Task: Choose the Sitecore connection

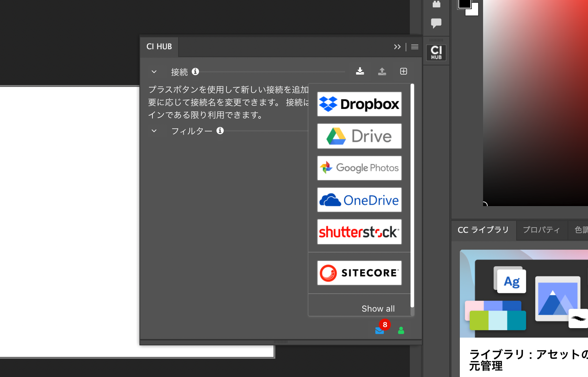Action: (359, 273)
